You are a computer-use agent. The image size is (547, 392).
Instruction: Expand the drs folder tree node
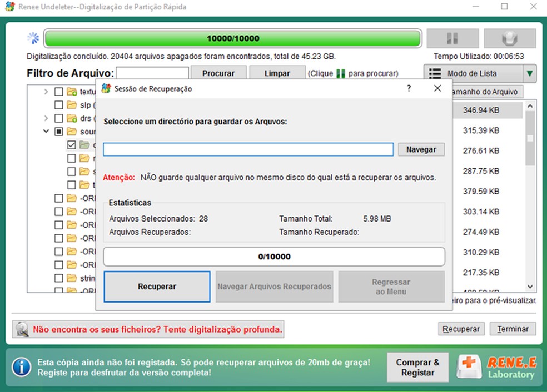point(46,118)
